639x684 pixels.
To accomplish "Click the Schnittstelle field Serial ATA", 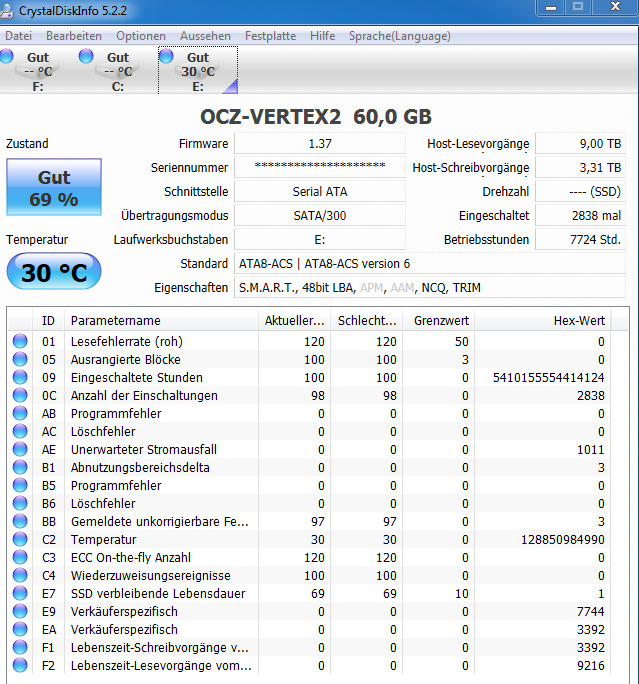I will coord(320,192).
